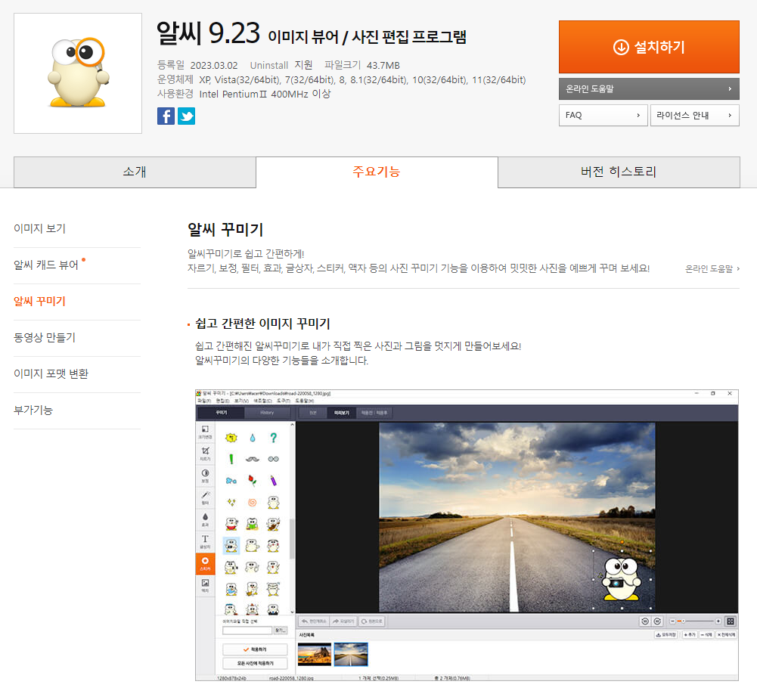Screen dimensions: 757x700
Task: Click 모든 사진에 적용하기 button
Action: [255, 664]
